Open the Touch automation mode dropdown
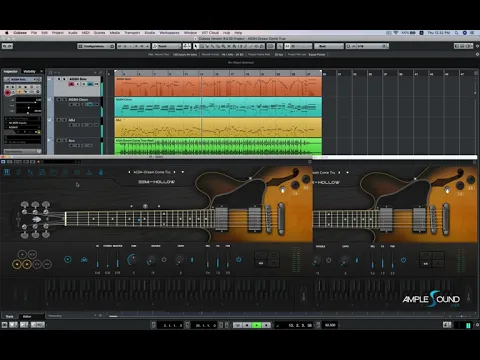This screenshot has height=360, width=480. pos(166,46)
